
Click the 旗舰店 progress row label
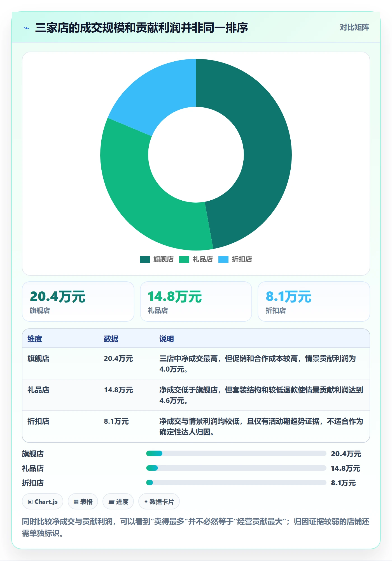(33, 454)
